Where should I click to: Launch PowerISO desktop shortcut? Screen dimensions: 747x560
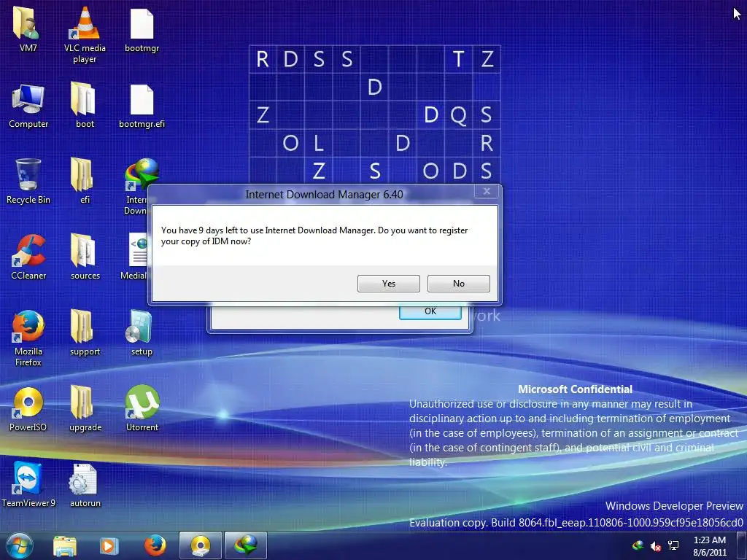coord(28,408)
